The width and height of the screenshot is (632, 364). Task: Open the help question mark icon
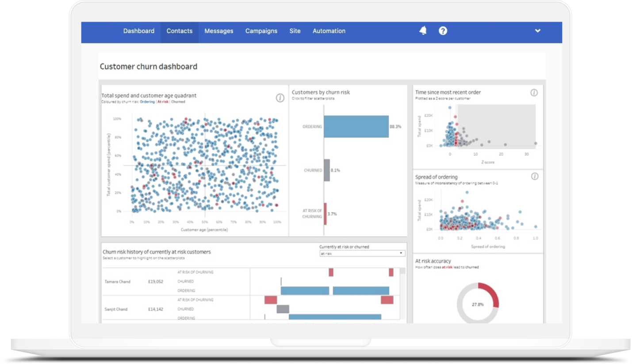tap(443, 30)
